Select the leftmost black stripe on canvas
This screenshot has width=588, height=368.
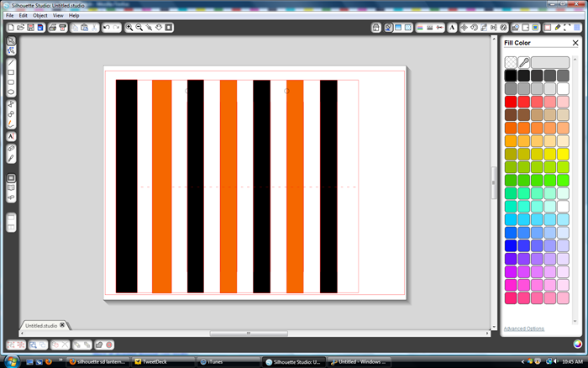click(126, 186)
